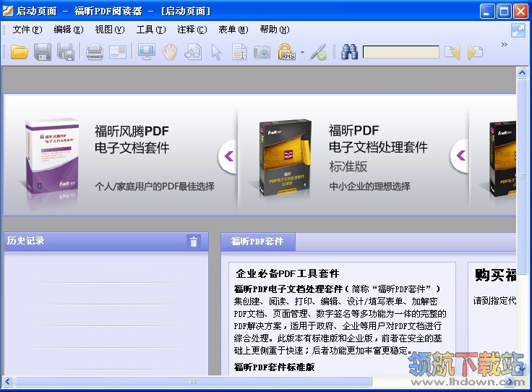Viewport: 532px width, 392px height.
Task: Click the 企业必备PDF工具套件 heading
Action: [x=288, y=273]
